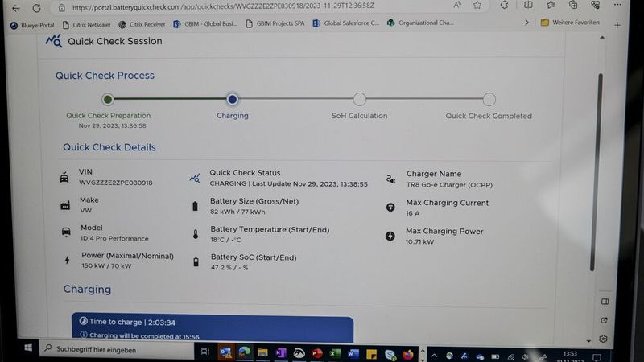Viewport: 644px width, 362px height.
Task: Click the VIN value WVGZZZE2ZPE030918
Action: point(115,183)
